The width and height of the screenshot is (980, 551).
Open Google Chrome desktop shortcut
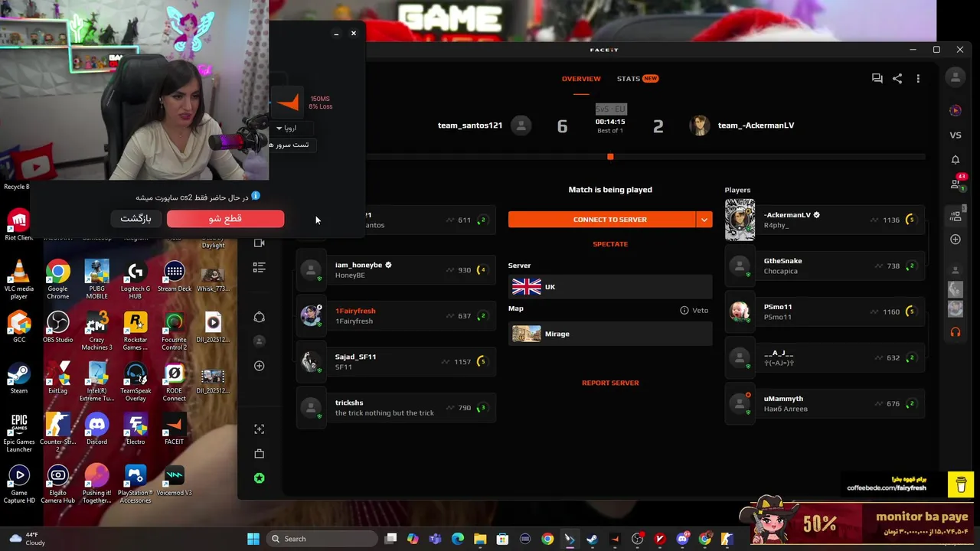(57, 279)
